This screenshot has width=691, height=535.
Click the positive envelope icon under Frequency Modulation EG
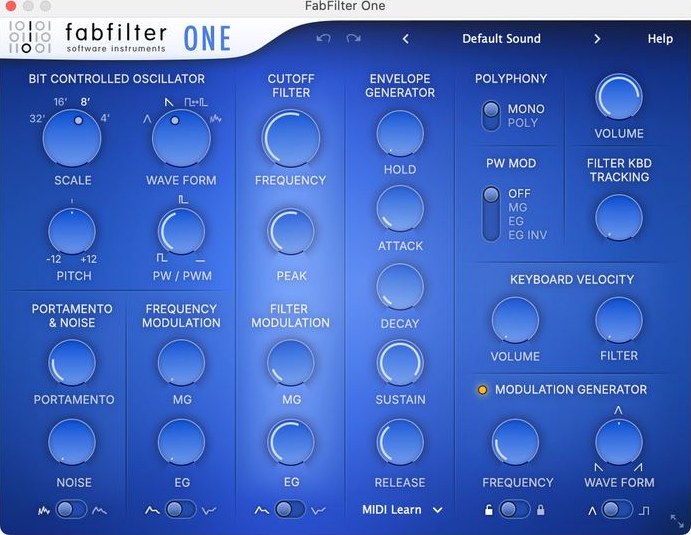152,510
